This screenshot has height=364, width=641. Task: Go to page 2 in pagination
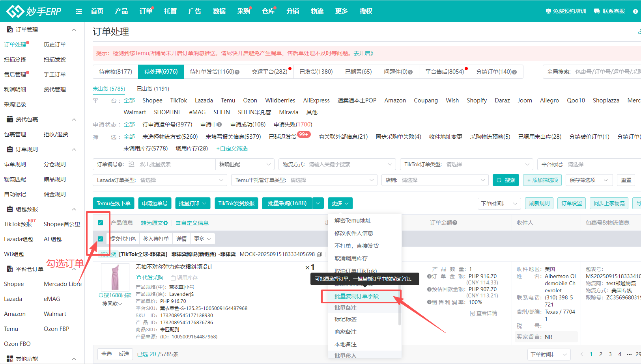[601, 354]
